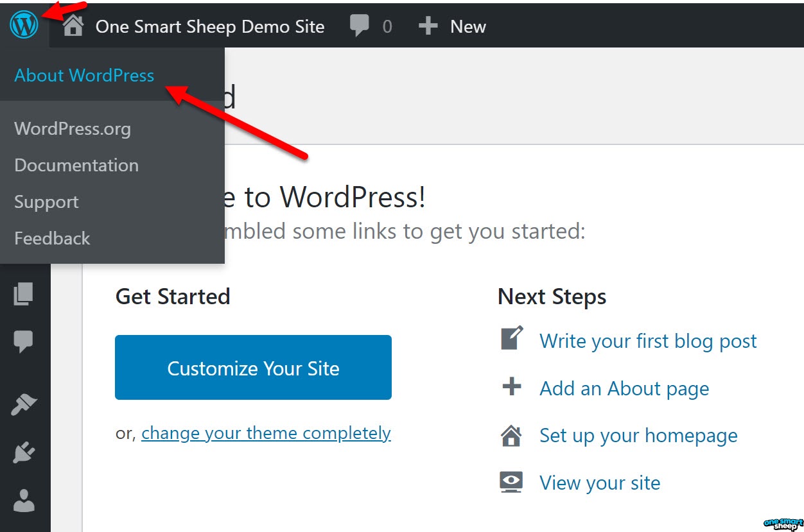Click the pending comments count 0
Image resolution: width=804 pixels, height=532 pixels.
pos(387,26)
